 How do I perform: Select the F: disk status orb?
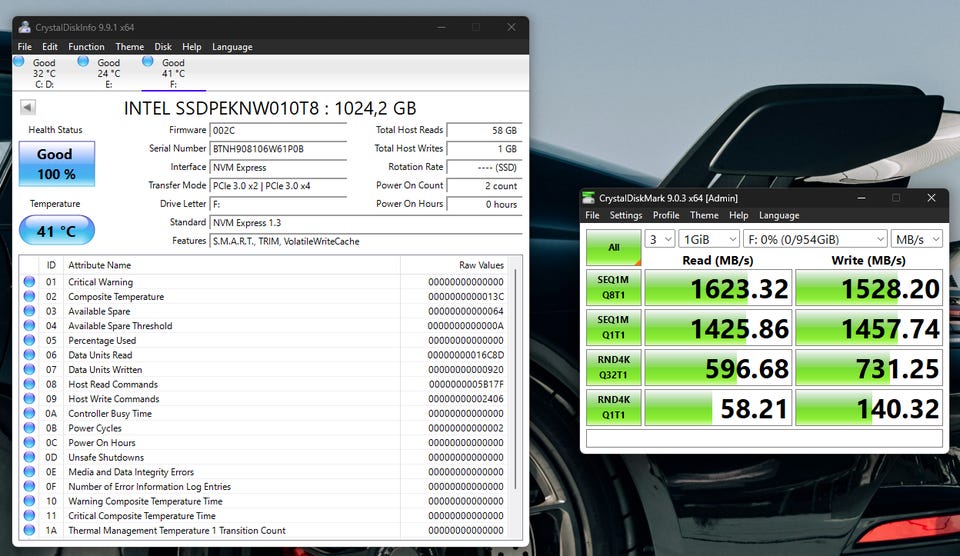pos(148,61)
